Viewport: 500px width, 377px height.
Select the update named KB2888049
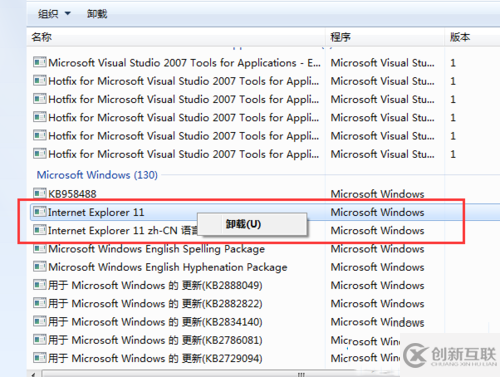coord(155,286)
